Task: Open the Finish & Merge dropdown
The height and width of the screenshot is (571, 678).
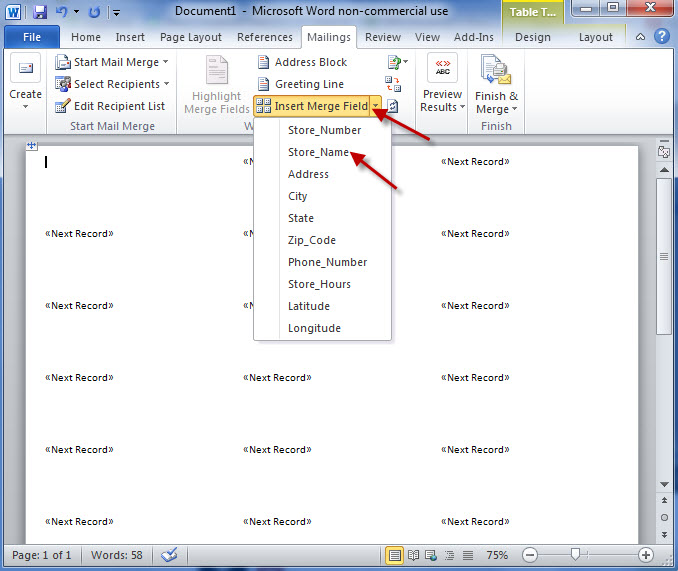Action: click(496, 86)
